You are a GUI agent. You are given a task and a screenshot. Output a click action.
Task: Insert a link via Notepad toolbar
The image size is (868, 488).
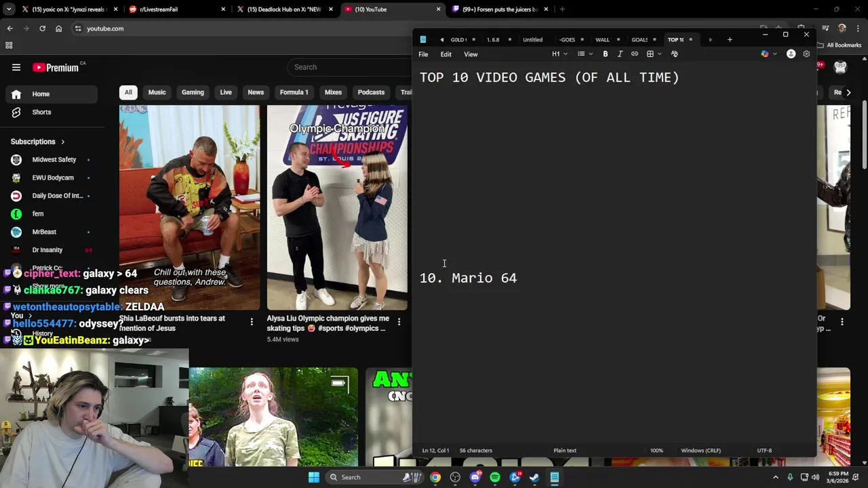coord(635,54)
